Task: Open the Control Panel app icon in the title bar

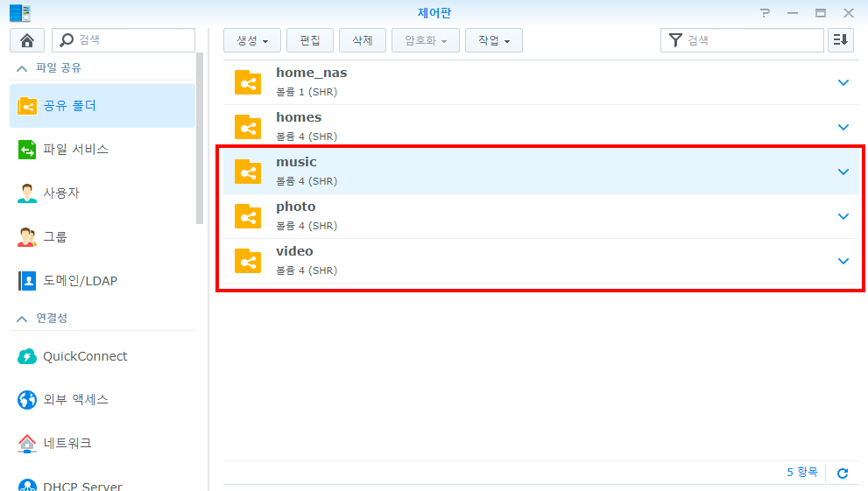Action: tap(20, 13)
